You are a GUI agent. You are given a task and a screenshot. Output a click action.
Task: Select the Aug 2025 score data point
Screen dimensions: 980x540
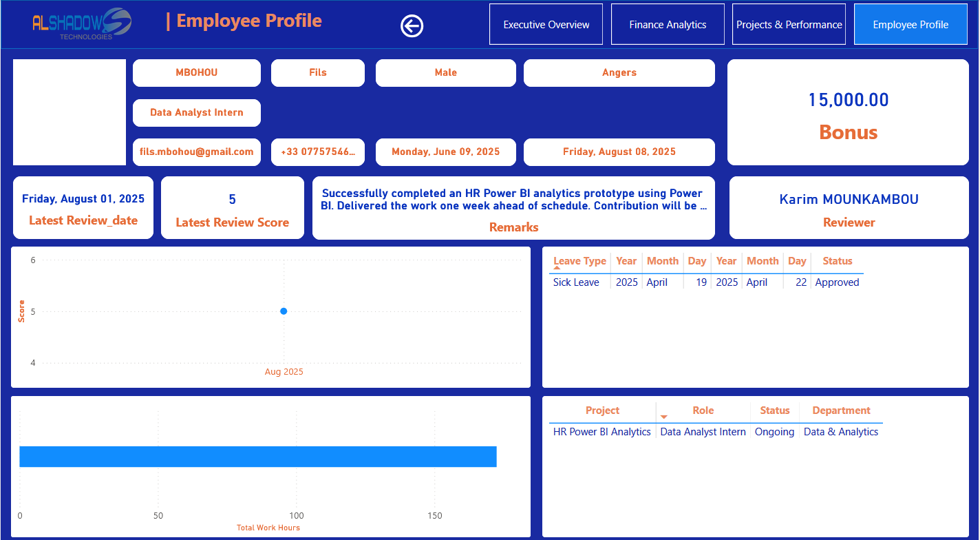(284, 311)
